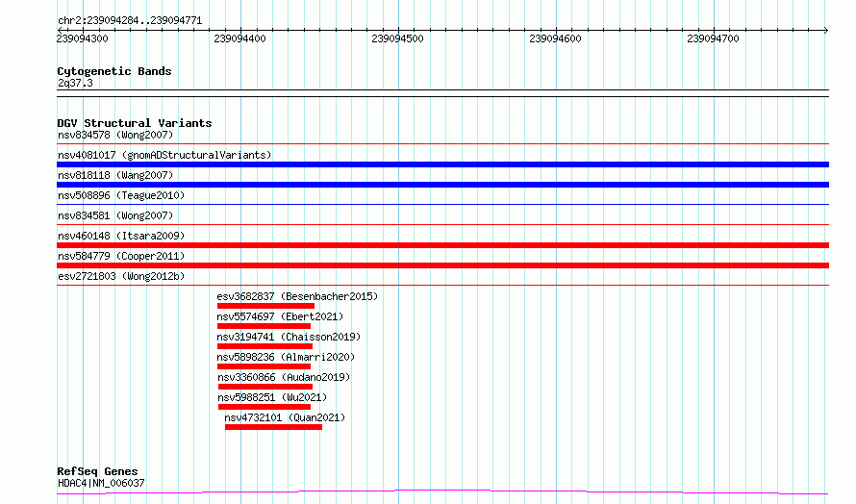Screen dimensions: 856x504
Task: Open the esv2721803 (Wong2012b) variant label
Action: pyautogui.click(x=121, y=276)
